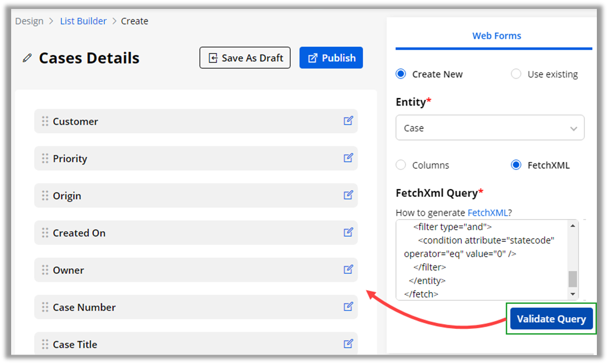Click the Owner row edit icon
The image size is (608, 364).
click(348, 269)
